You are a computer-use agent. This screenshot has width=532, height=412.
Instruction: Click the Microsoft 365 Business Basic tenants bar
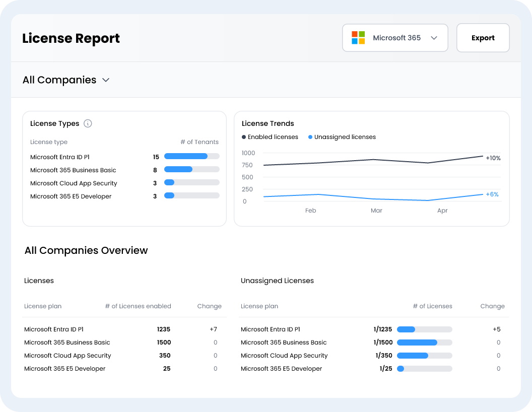[x=191, y=170]
